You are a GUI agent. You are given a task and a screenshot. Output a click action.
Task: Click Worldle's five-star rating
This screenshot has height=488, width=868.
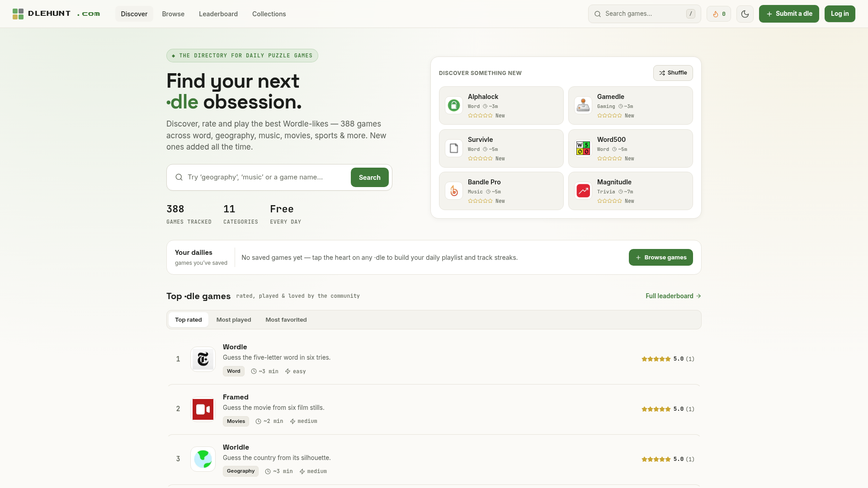point(656,459)
